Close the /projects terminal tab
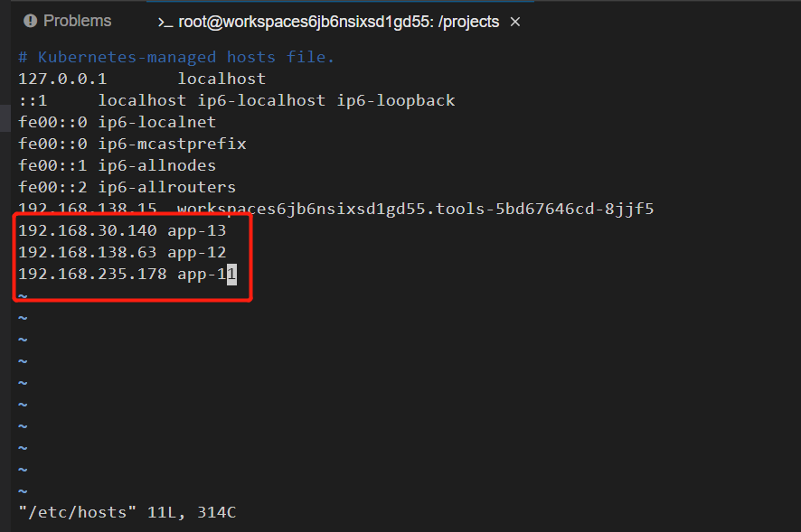This screenshot has height=532, width=801. click(x=515, y=22)
